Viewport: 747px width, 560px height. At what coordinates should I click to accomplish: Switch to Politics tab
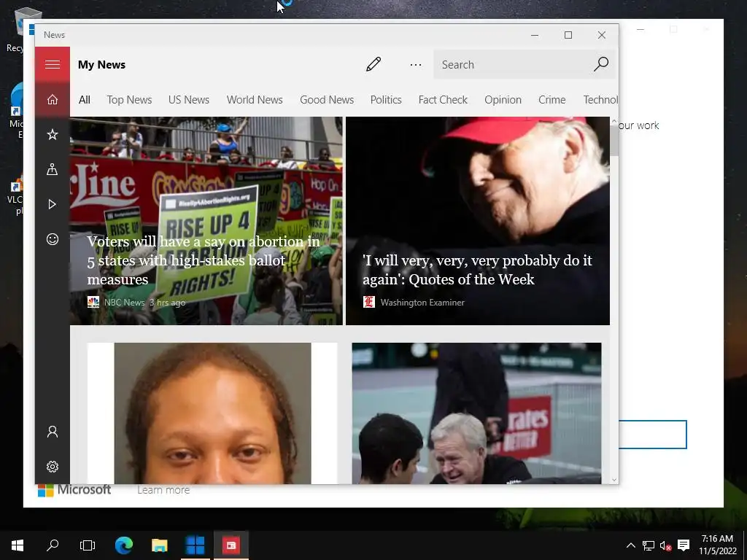coord(386,99)
